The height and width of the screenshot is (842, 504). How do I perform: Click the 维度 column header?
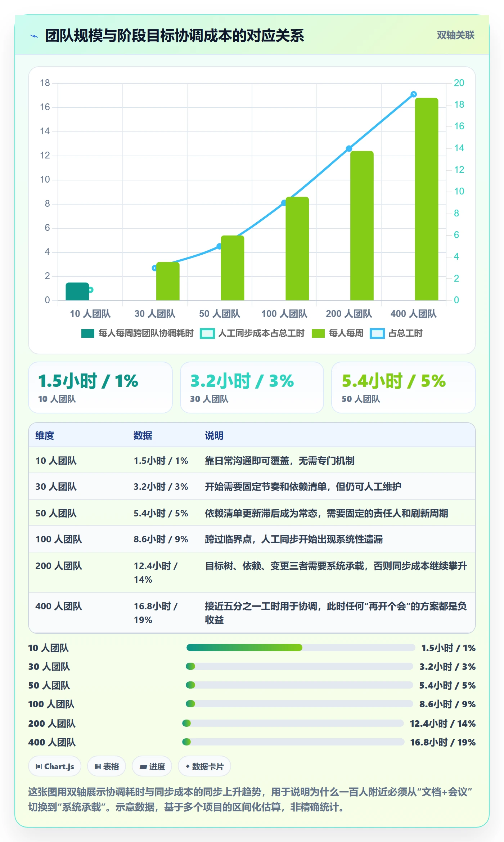coord(45,435)
